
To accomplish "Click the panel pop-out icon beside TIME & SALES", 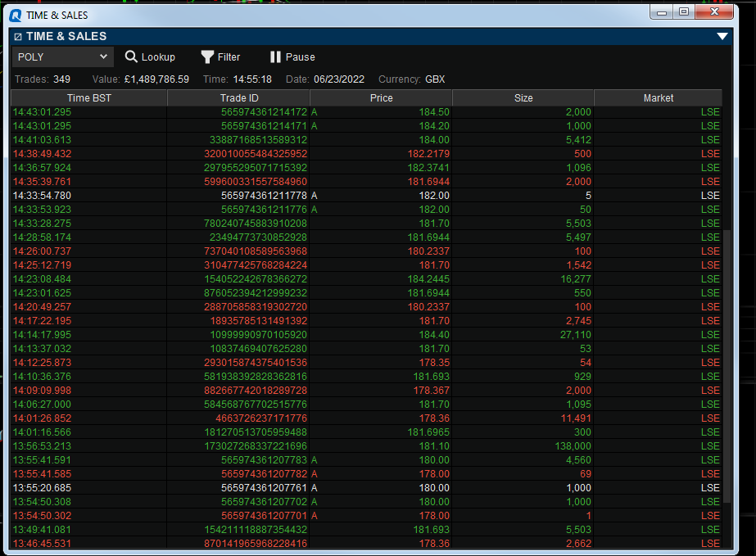I will tap(18, 37).
